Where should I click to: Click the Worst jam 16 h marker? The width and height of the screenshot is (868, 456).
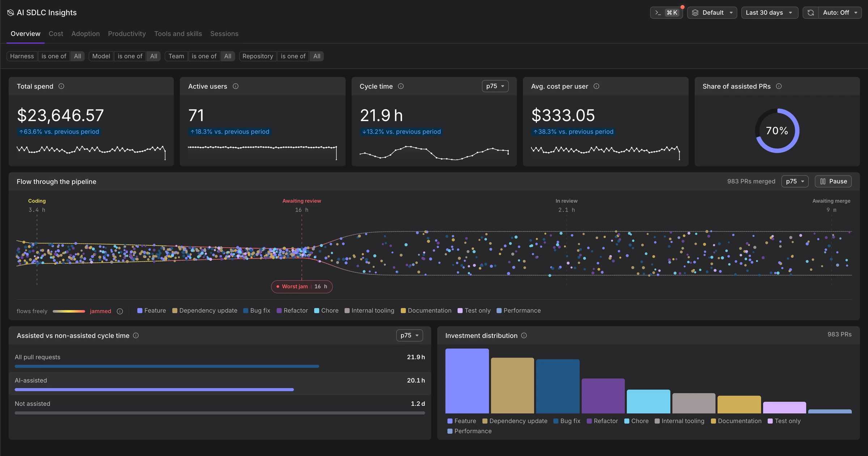tap(302, 286)
